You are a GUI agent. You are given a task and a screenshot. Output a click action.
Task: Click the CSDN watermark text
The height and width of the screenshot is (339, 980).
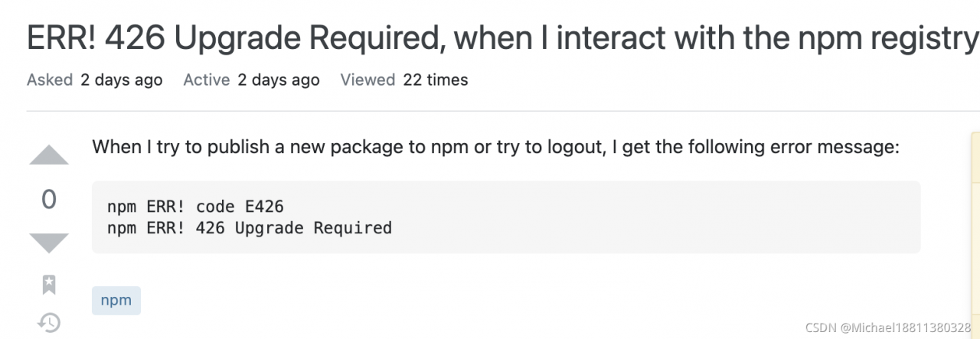[x=822, y=327]
